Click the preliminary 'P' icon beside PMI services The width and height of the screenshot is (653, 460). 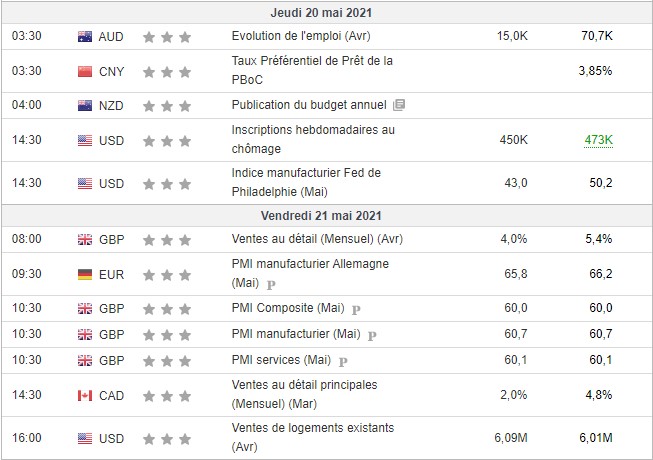[344, 360]
